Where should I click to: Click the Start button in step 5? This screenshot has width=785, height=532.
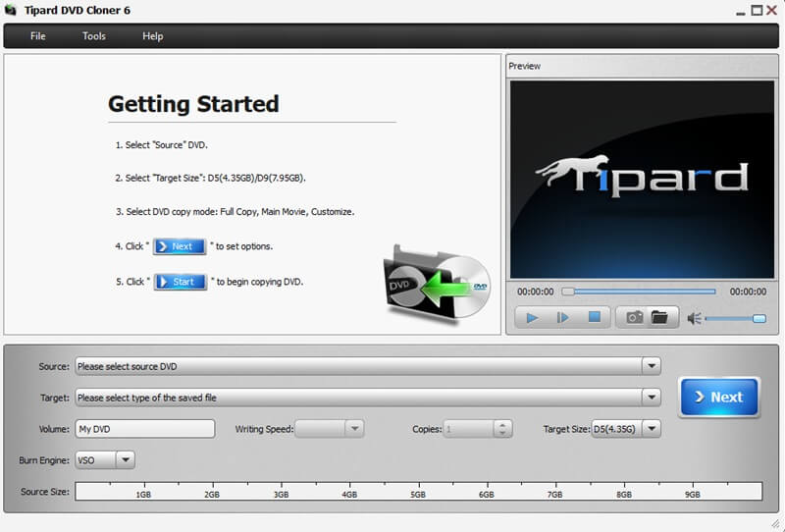pyautogui.click(x=181, y=282)
